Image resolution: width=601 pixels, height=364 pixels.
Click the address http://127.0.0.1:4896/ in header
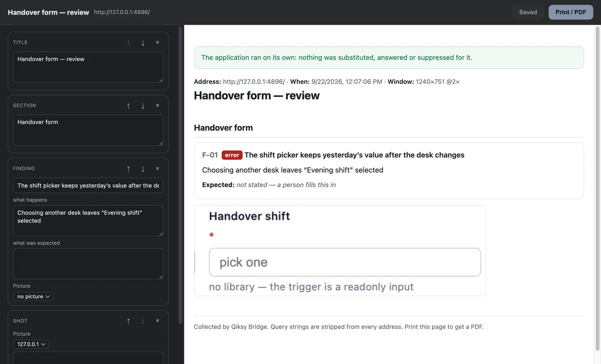tap(122, 12)
